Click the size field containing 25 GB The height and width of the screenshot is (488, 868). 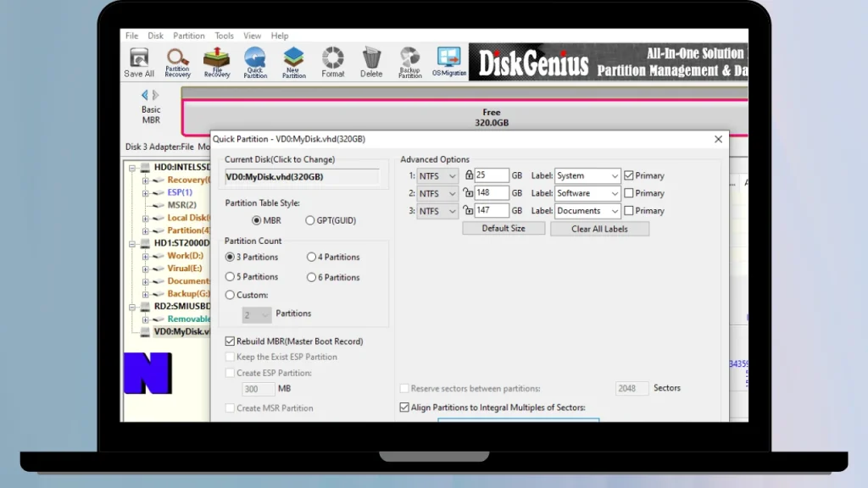point(491,175)
